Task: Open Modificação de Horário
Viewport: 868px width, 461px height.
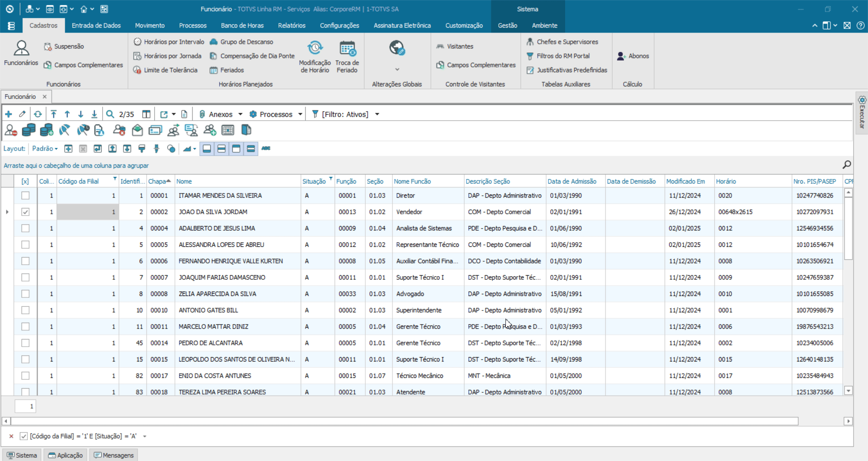Action: 315,56
